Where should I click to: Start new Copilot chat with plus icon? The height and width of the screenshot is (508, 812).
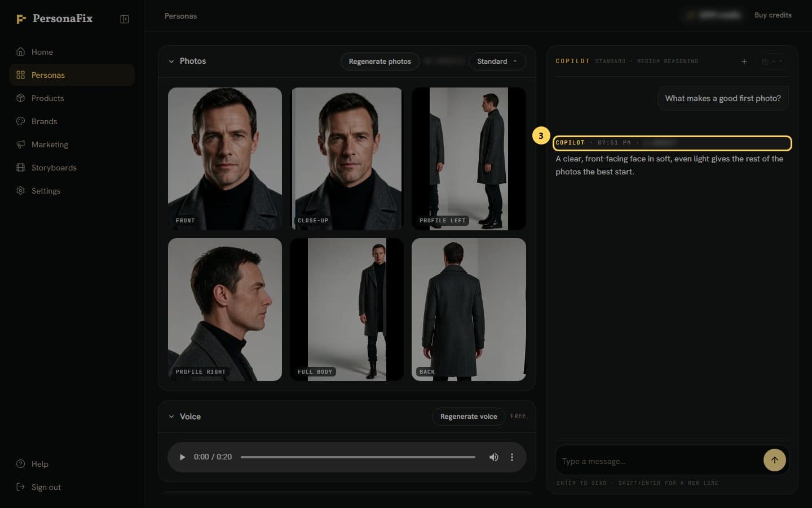(x=744, y=62)
